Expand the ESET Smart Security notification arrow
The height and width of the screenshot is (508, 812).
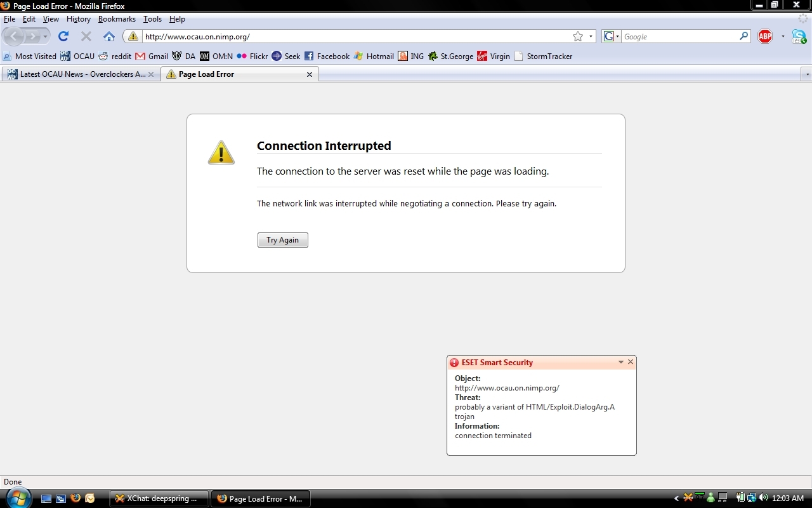621,362
